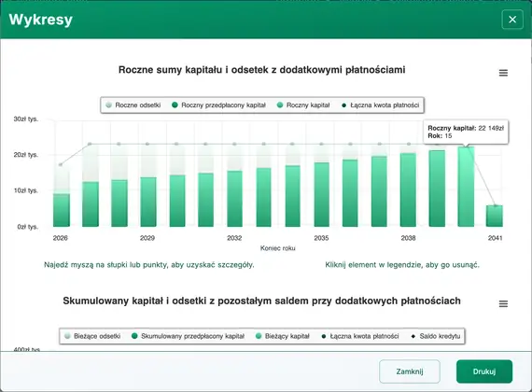Screen dimensions: 532x392
Task: Open the first chart's hamburger export menu
Action: [x=503, y=73]
